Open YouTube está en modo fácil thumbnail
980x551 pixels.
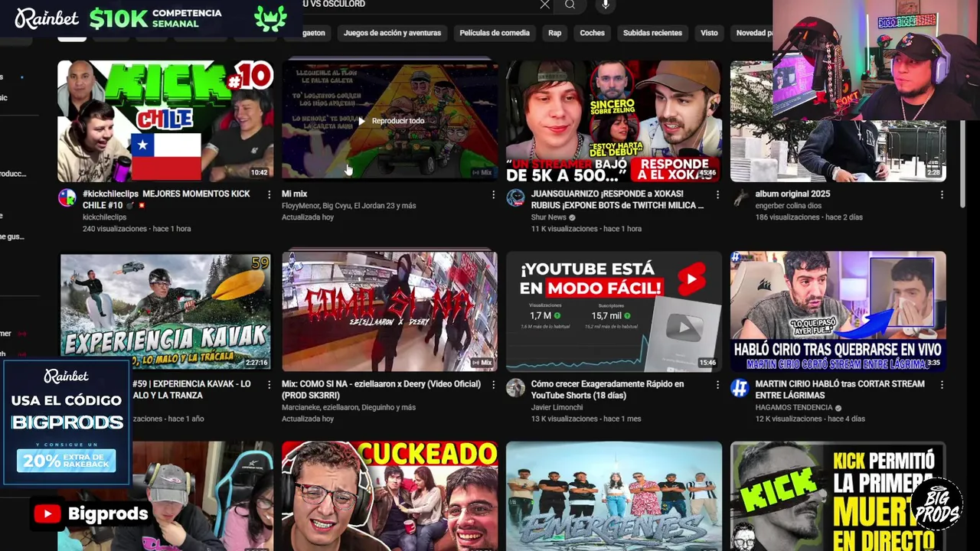(x=614, y=311)
